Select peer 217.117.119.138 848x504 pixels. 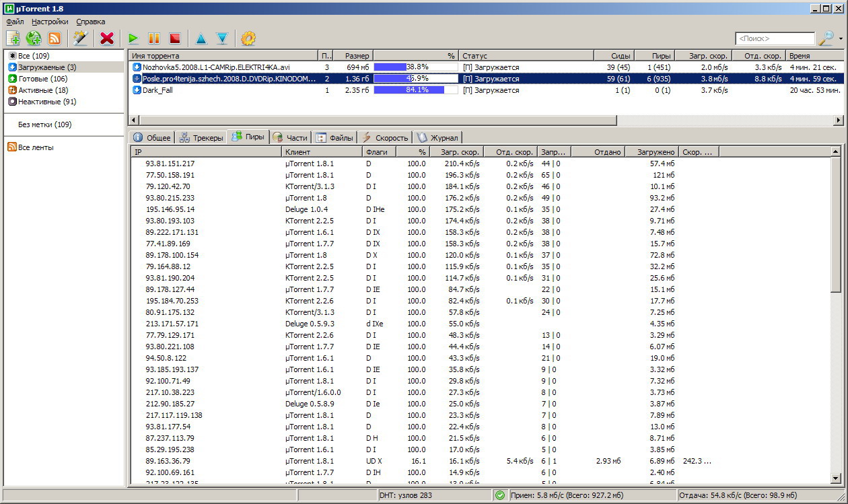[x=481, y=415]
